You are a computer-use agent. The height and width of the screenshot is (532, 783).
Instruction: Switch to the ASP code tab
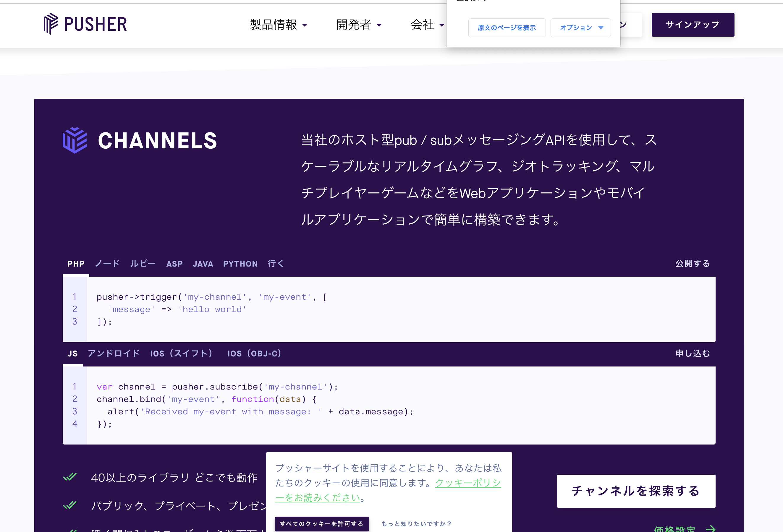(174, 264)
